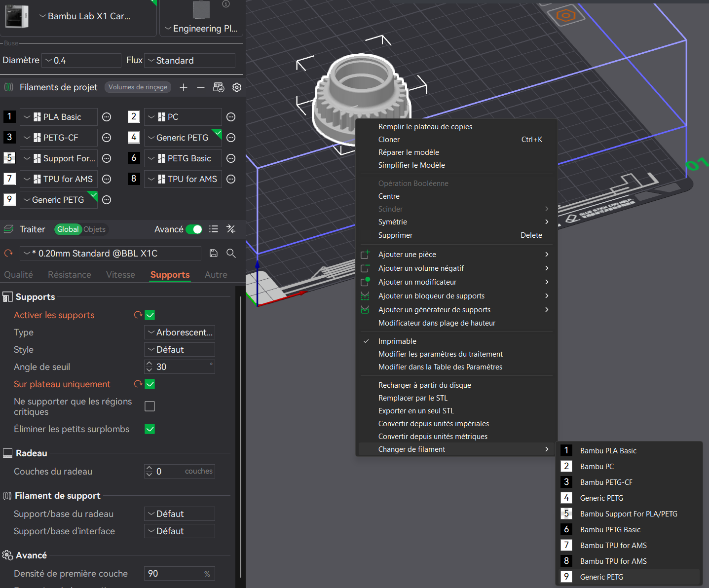Select filament 3 Bambu PETG-CF swatch in submenu
Viewport: 709px width, 588px height.
[x=566, y=482]
